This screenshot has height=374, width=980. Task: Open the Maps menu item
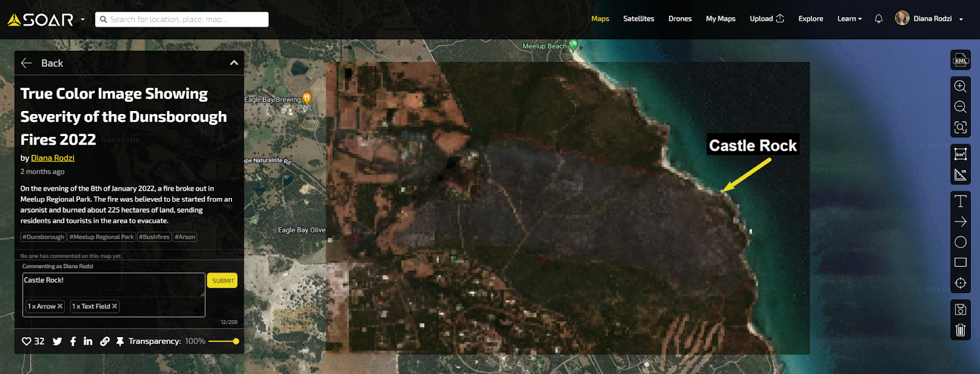(x=600, y=19)
